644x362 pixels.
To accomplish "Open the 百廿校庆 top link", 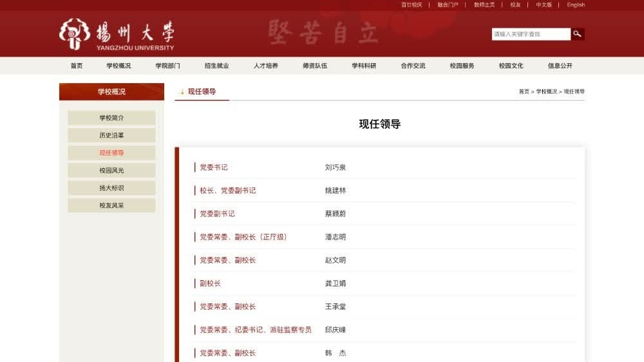I will click(x=411, y=5).
